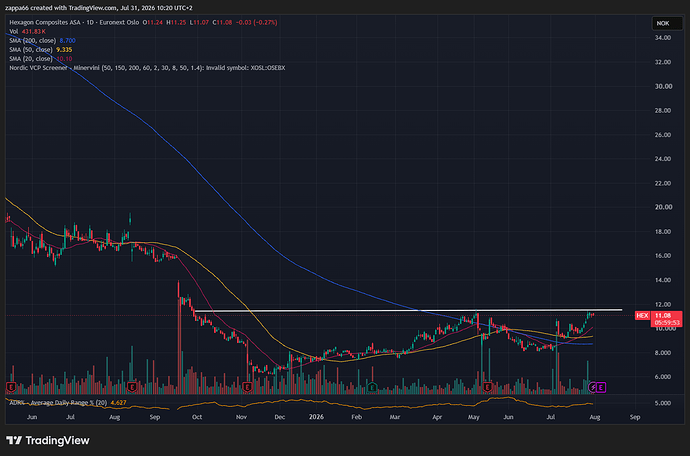Click the red HEX price label
Screen dimensions: 690x456
tap(642, 315)
